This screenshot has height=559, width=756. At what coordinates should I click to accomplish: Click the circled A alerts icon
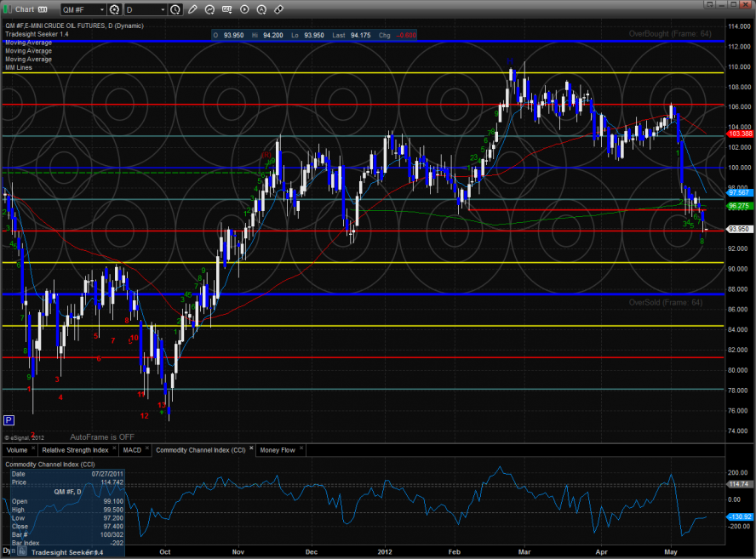click(x=261, y=10)
